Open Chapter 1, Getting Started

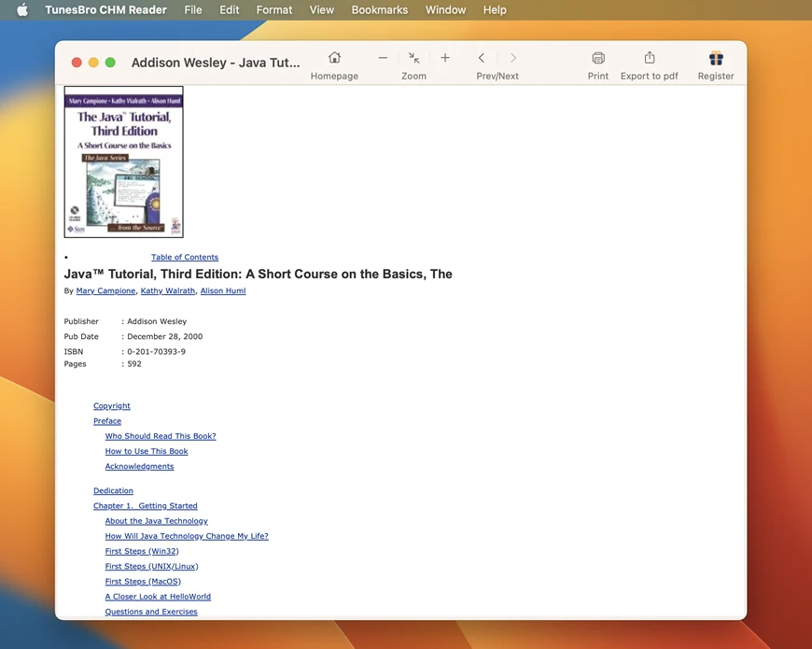click(146, 505)
